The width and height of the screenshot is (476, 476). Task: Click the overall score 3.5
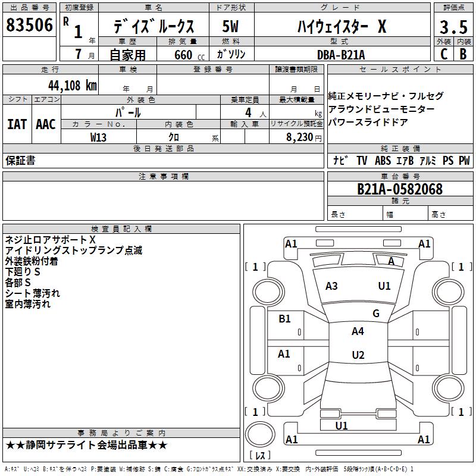pos(453,27)
